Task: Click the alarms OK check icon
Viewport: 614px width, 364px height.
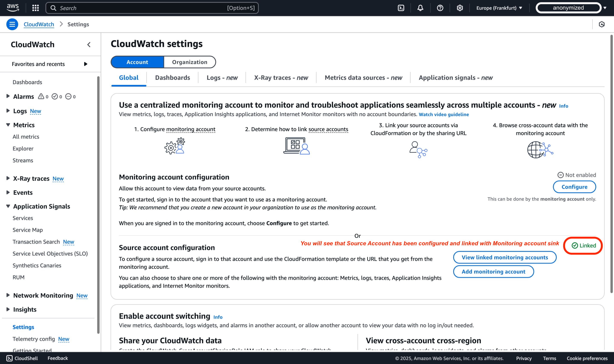Action: click(55, 96)
